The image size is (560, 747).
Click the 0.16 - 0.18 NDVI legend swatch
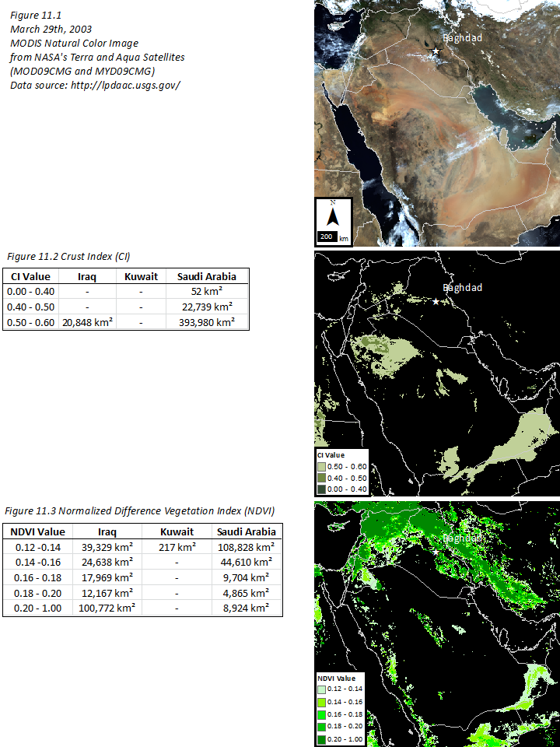click(x=321, y=714)
